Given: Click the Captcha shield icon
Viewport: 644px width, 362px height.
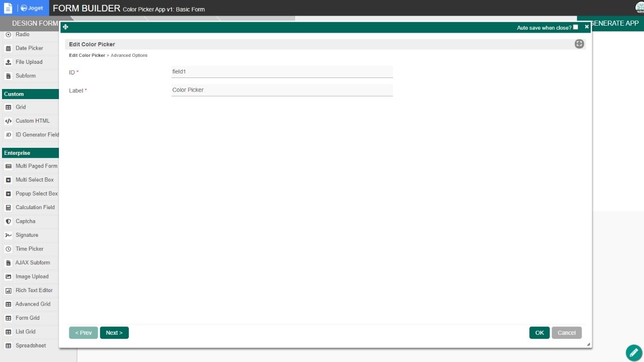Looking at the screenshot, I should [x=8, y=221].
